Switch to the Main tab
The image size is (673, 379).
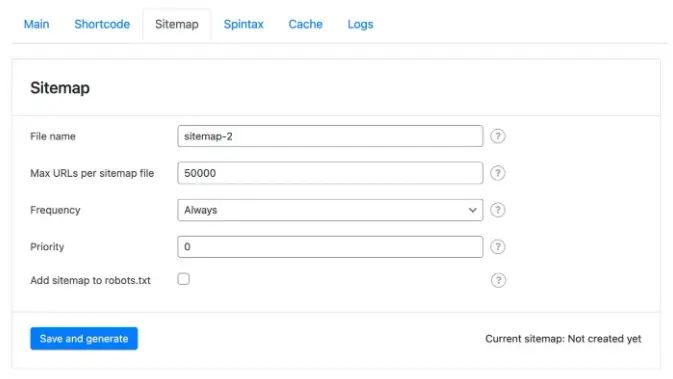pos(36,24)
